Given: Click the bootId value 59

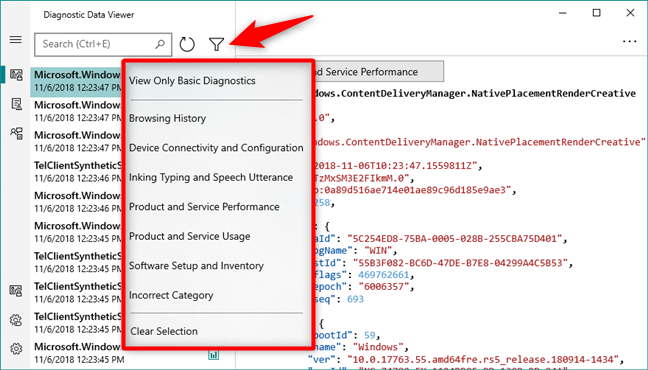Looking at the screenshot, I should point(369,335).
